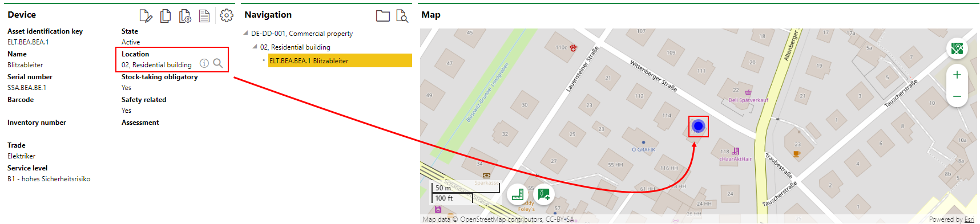
Task: Click the Assessment field label
Action: click(x=140, y=123)
